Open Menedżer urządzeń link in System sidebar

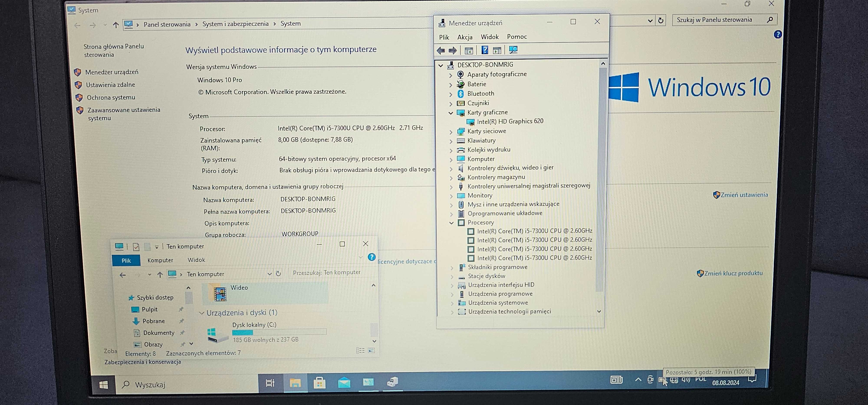(x=112, y=72)
